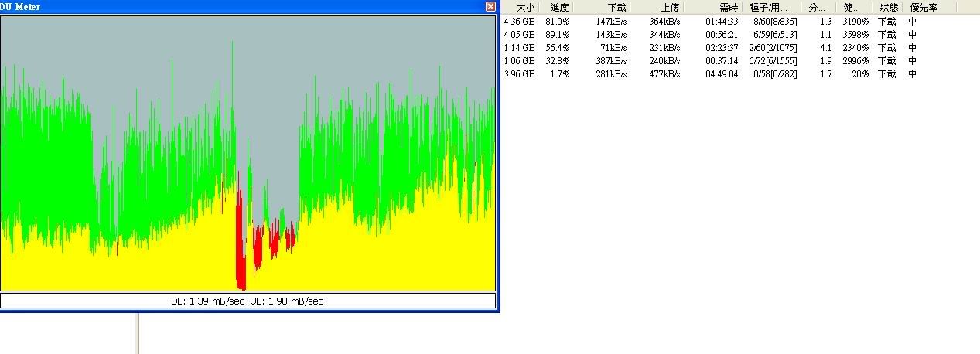Click the 1.7% progress value
The image size is (980, 354).
[x=559, y=74]
